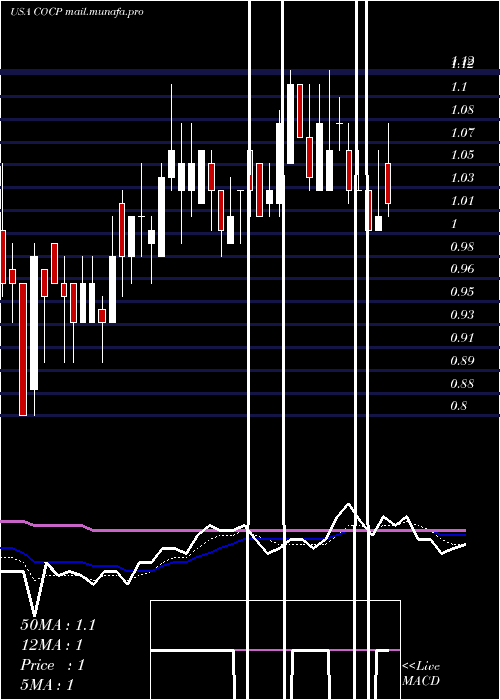Select the 1.05 price axis label
Viewport: 500px width, 700px height.
(462, 155)
